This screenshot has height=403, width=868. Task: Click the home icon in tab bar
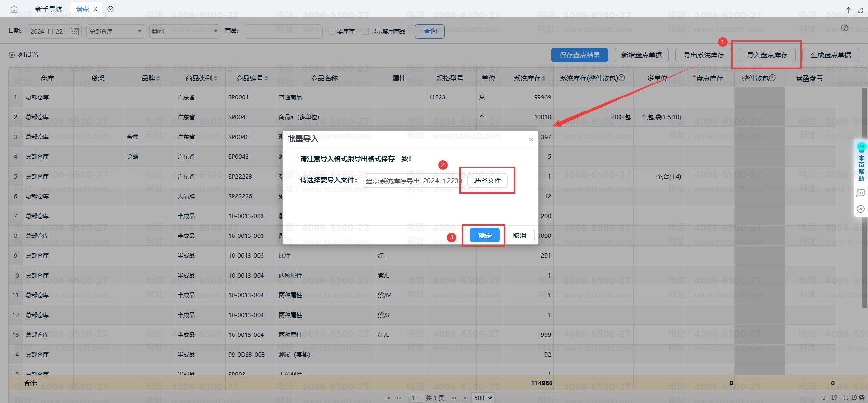pyautogui.click(x=14, y=9)
